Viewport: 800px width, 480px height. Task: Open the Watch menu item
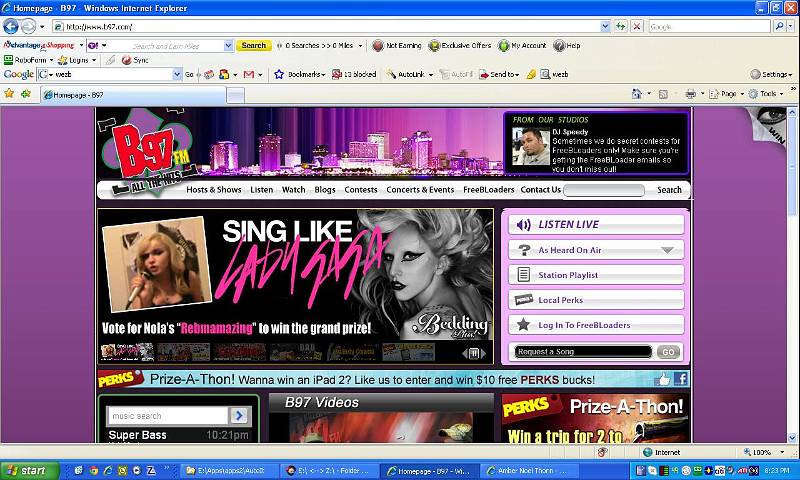click(x=293, y=190)
